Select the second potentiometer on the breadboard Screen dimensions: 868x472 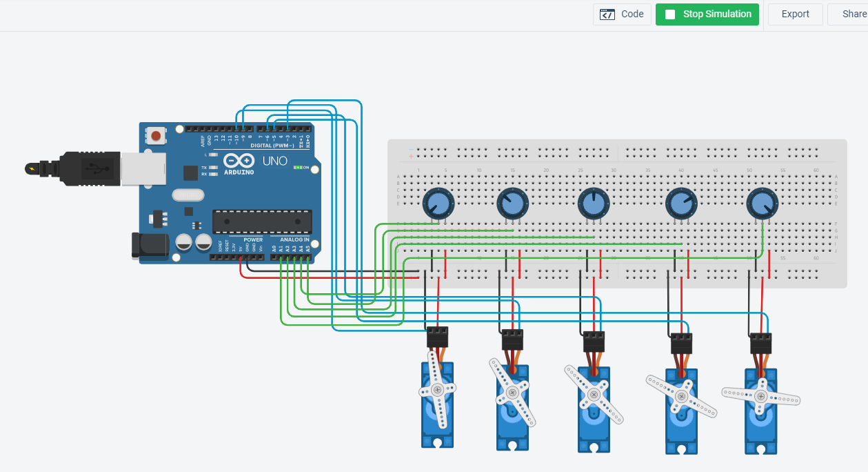point(512,201)
